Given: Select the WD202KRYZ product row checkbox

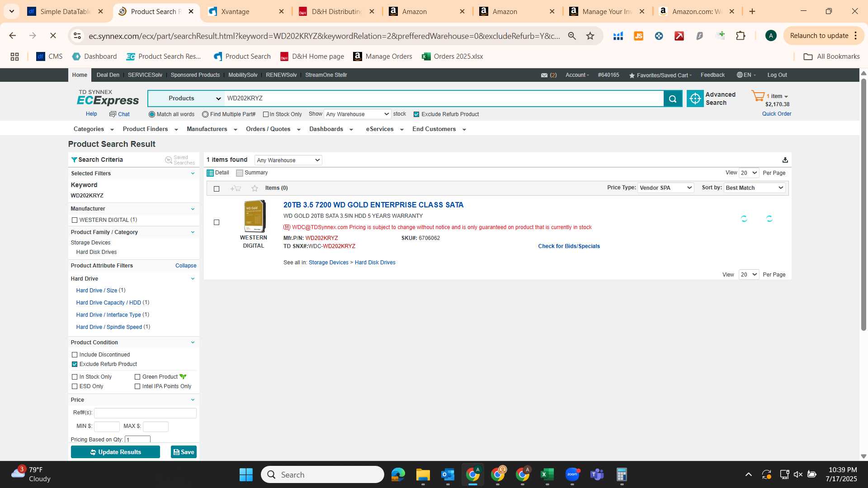Looking at the screenshot, I should 217,222.
